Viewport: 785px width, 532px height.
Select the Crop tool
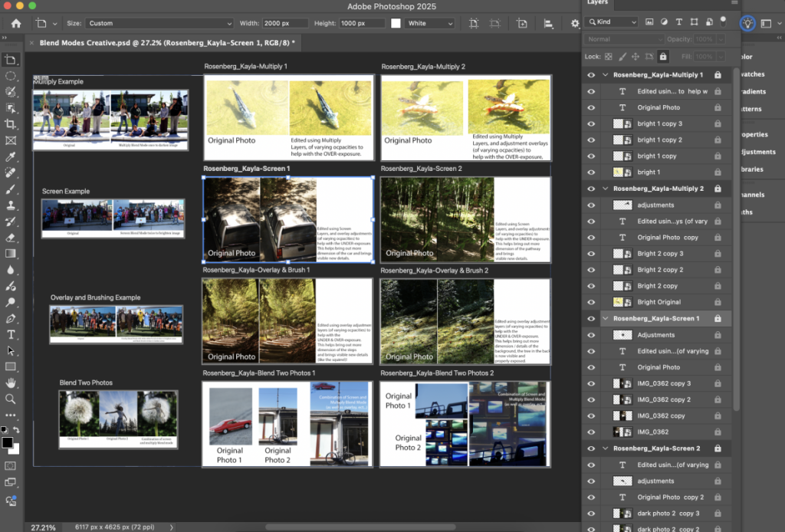coord(10,124)
